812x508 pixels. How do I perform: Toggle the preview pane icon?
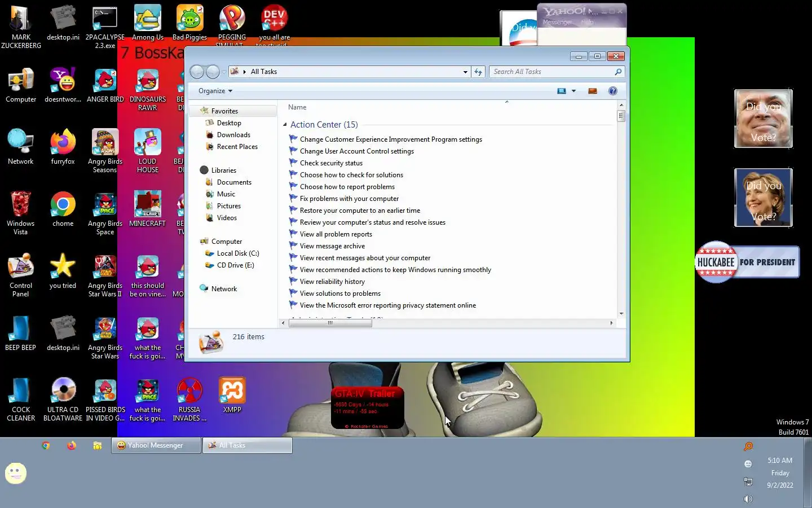[592, 91]
